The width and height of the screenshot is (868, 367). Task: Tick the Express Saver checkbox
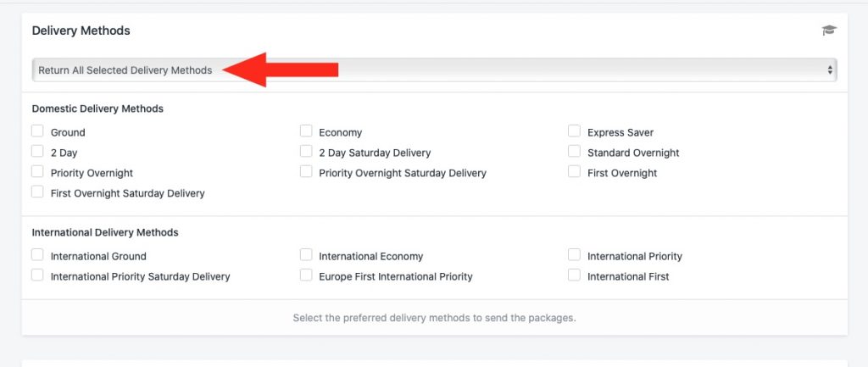click(574, 131)
